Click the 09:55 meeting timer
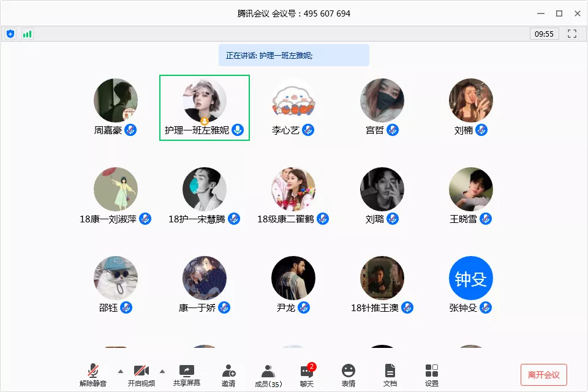 click(x=544, y=34)
